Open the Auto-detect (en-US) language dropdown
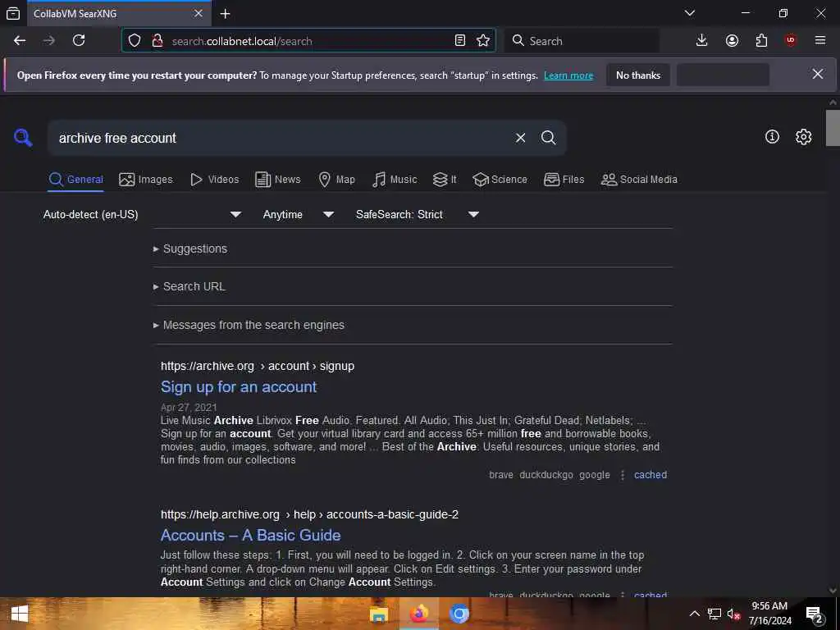840x630 pixels. [x=142, y=214]
